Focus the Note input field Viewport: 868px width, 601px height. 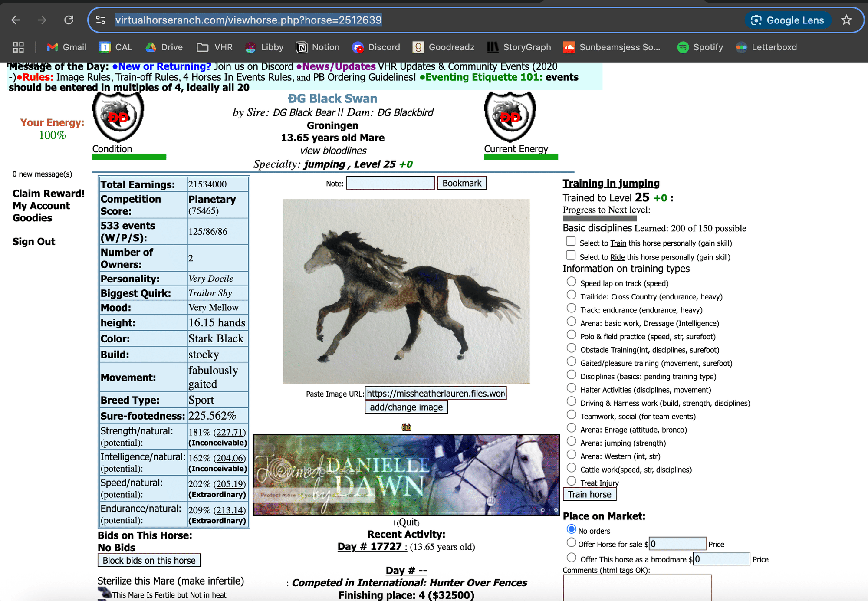(391, 183)
